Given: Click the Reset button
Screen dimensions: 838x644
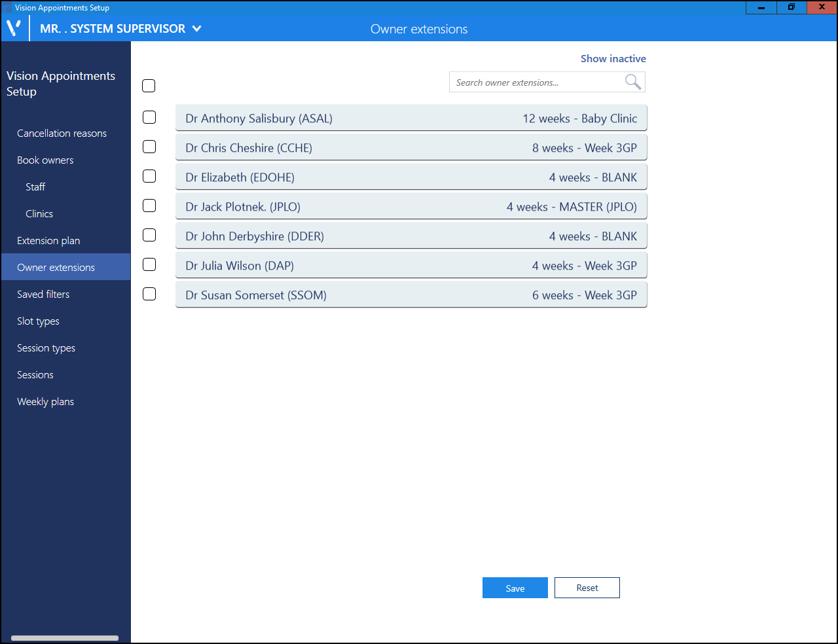Looking at the screenshot, I should [587, 588].
